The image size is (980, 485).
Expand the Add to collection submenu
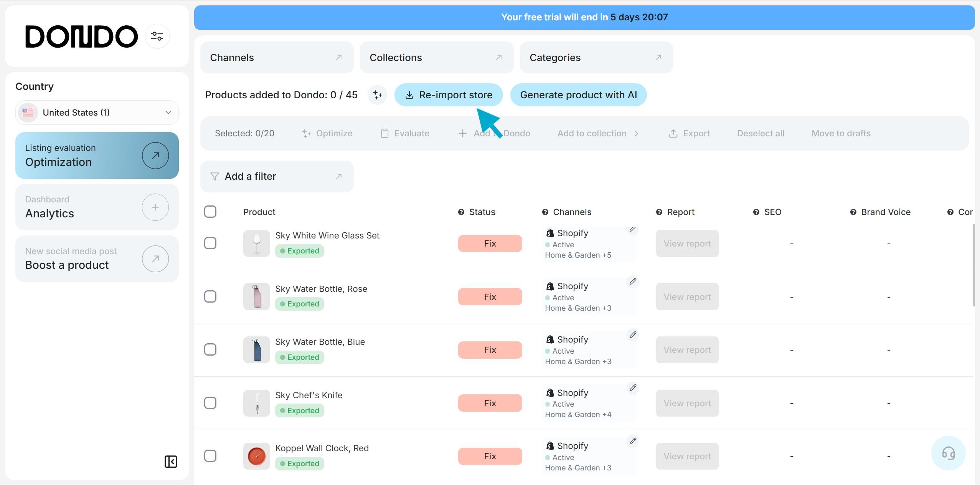(x=598, y=133)
